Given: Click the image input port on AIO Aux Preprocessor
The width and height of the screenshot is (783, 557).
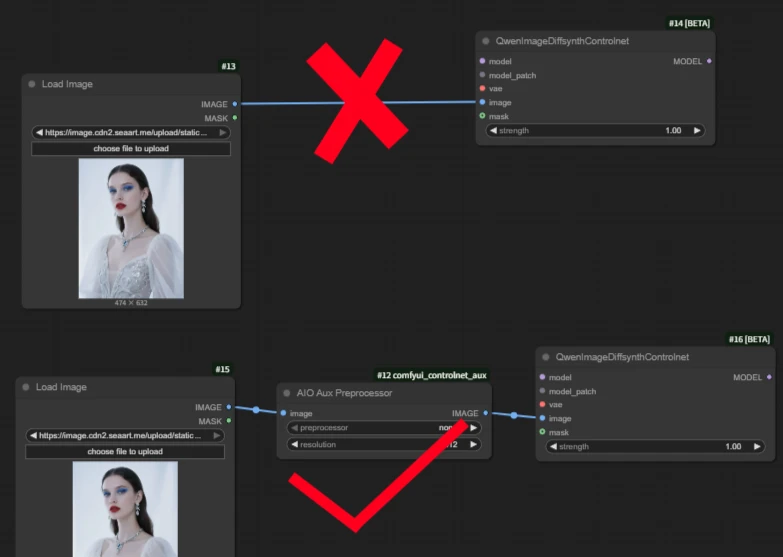Looking at the screenshot, I should [283, 413].
